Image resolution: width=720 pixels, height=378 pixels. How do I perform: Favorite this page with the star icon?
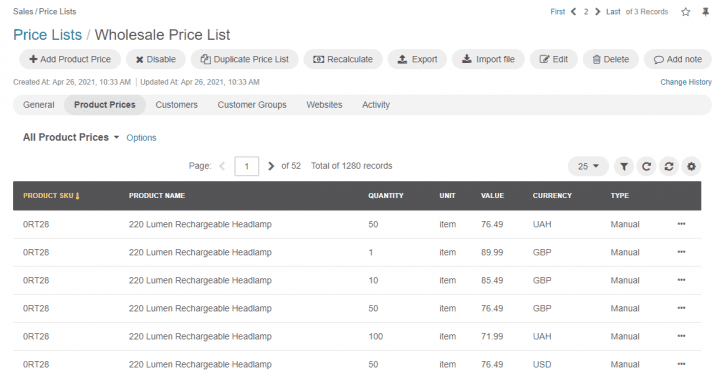(x=686, y=12)
